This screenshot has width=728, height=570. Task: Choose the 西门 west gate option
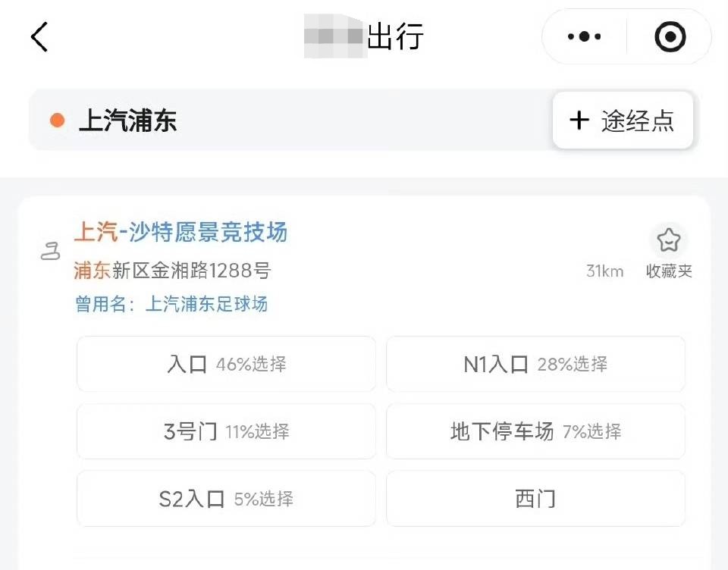point(535,499)
